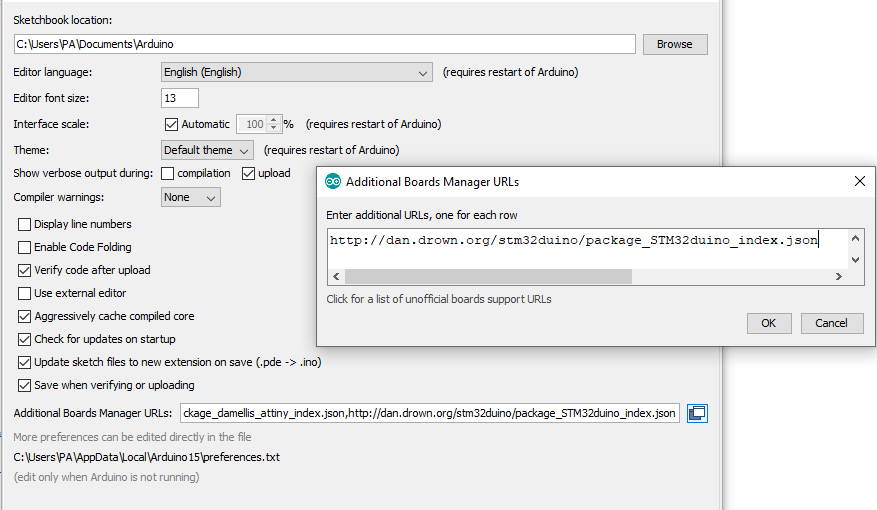Cancel the Additional URLs dialog
Screen dimensions: 877x510
tap(832, 323)
